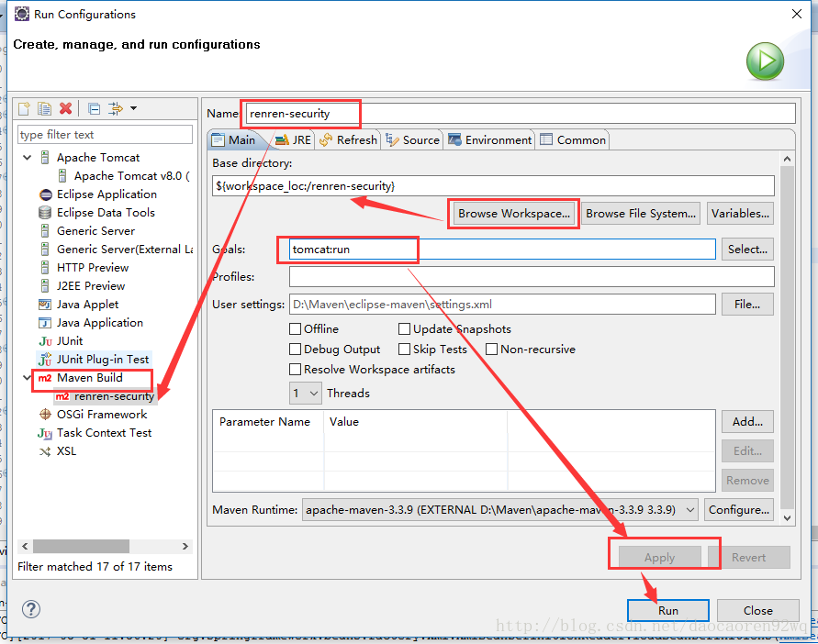Click the Task Context Test icon
Screen dimensions: 818x644
click(45, 433)
